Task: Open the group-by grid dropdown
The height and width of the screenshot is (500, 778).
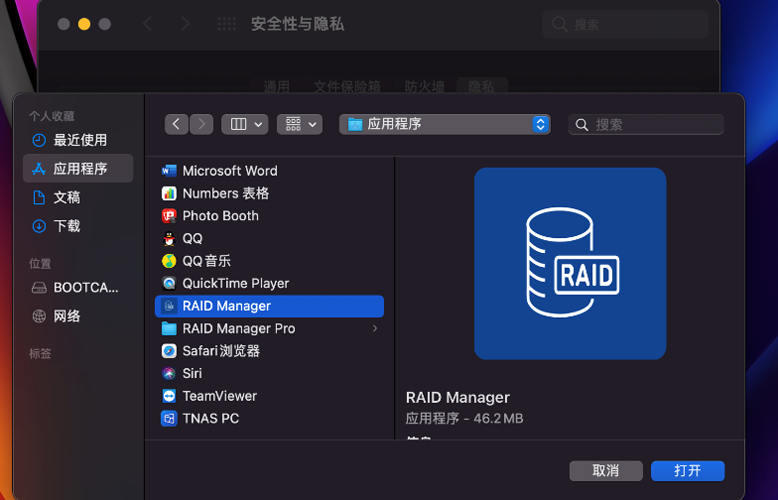Action: [300, 124]
